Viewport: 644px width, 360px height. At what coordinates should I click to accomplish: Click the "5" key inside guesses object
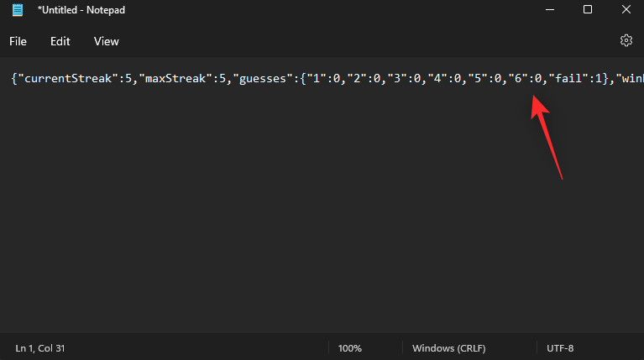tap(477, 79)
